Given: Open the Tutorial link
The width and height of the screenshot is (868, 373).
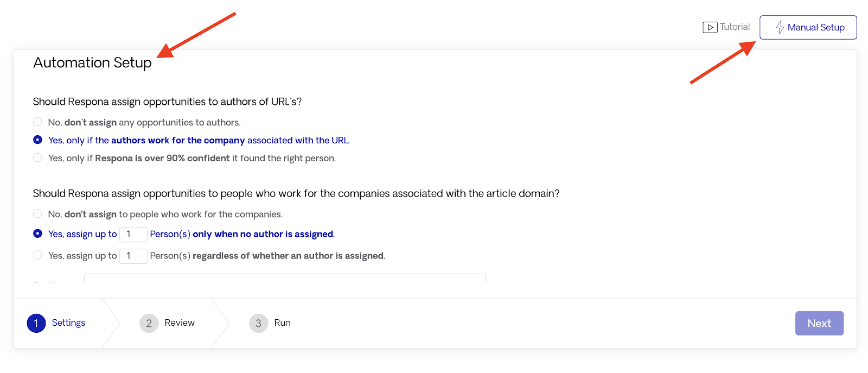Looking at the screenshot, I should (x=726, y=27).
